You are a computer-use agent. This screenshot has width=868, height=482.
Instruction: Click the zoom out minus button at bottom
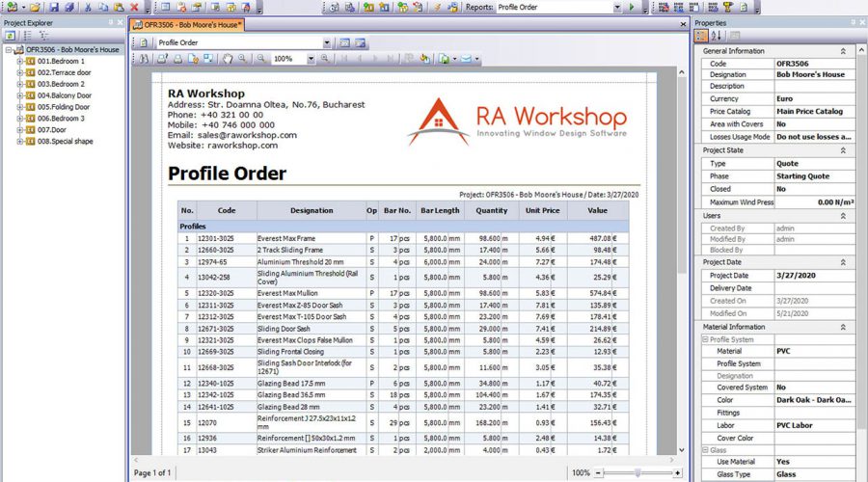coord(598,473)
